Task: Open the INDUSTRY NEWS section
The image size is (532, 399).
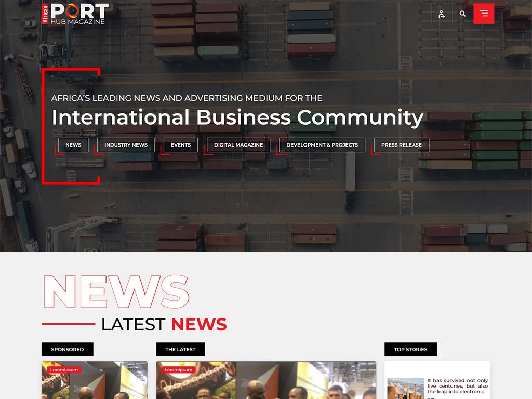Action: pos(126,145)
